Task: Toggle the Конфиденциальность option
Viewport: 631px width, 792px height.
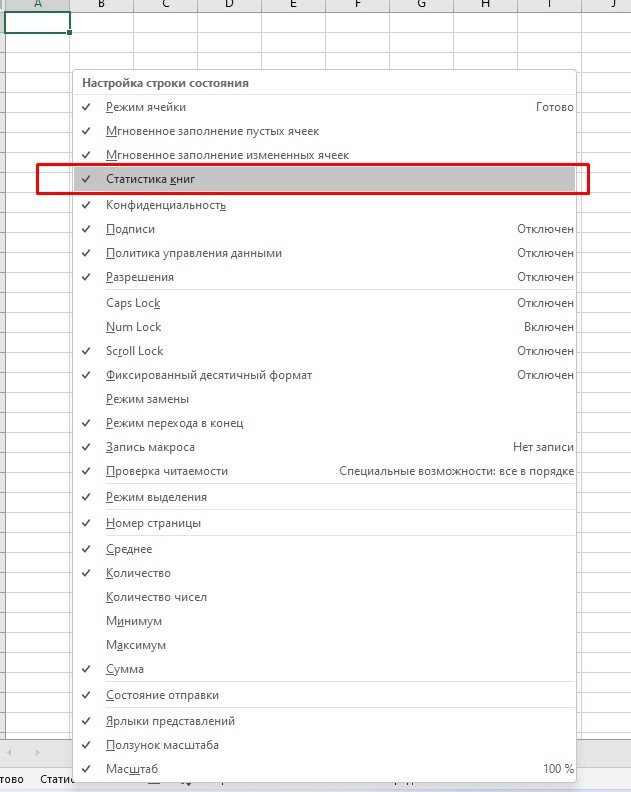Action: (x=324, y=205)
